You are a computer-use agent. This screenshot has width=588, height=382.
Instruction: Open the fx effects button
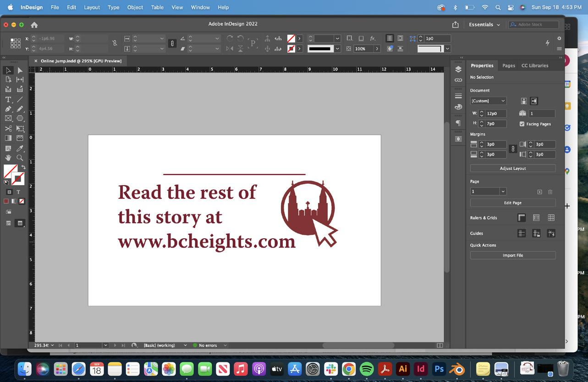(x=373, y=38)
